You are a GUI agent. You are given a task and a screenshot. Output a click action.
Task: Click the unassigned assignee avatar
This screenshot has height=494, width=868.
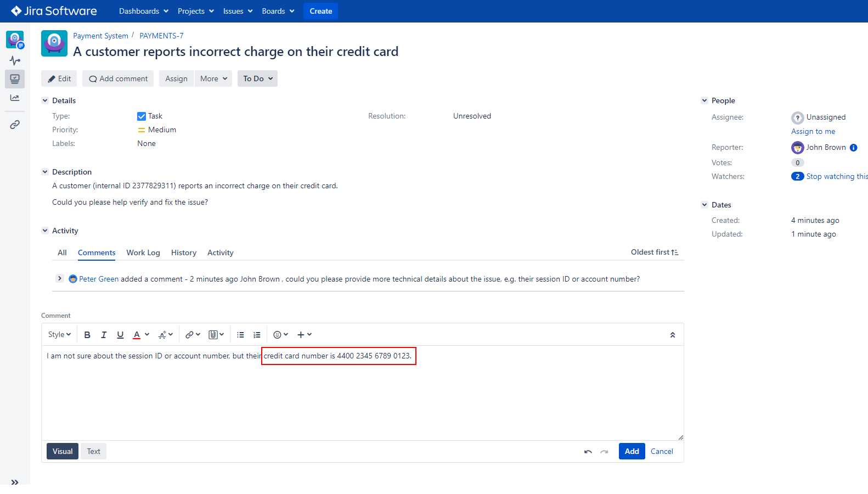[x=798, y=117]
